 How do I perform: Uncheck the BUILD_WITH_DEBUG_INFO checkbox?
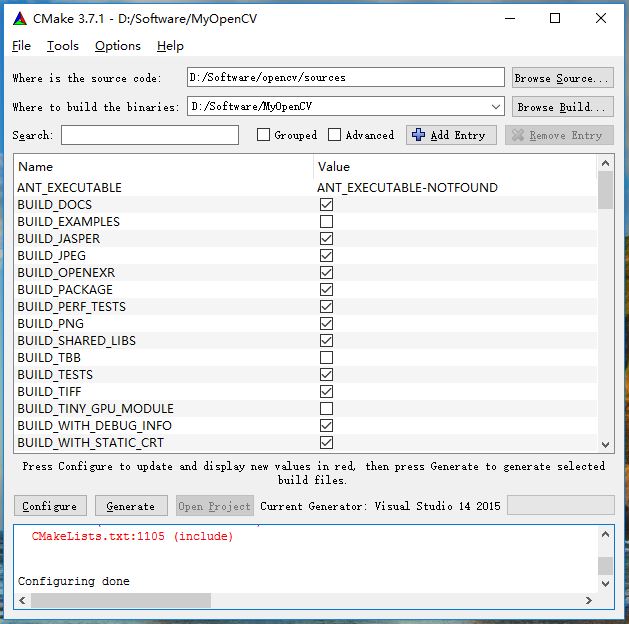click(x=327, y=425)
